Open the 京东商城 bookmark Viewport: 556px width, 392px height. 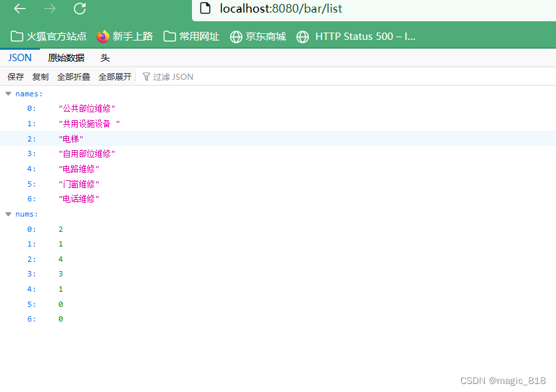258,36
